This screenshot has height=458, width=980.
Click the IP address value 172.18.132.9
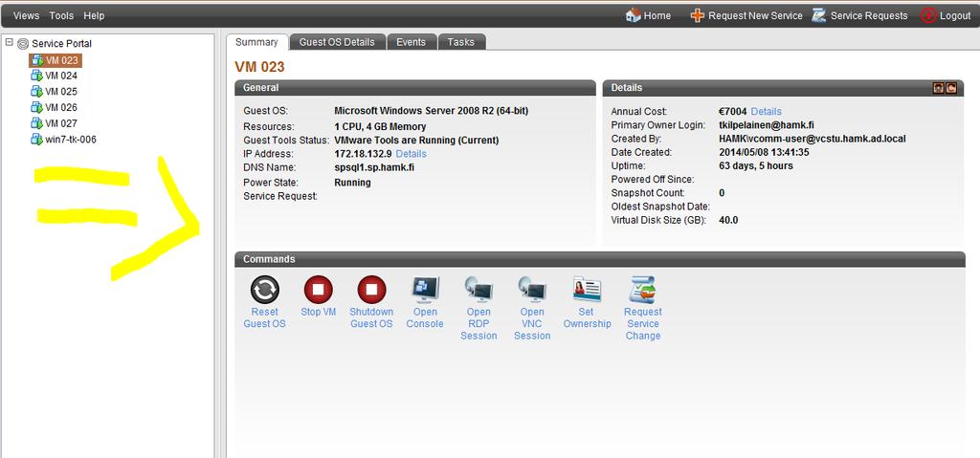(363, 154)
